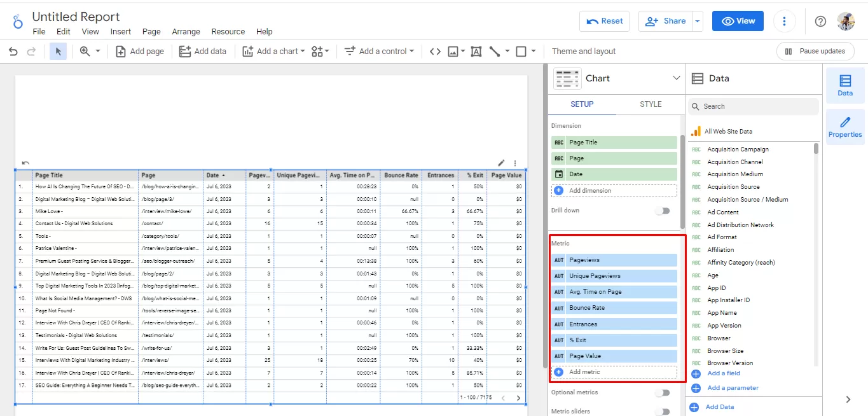Click the pencil edit icon above table
Image resolution: width=868 pixels, height=416 pixels.
pos(501,163)
